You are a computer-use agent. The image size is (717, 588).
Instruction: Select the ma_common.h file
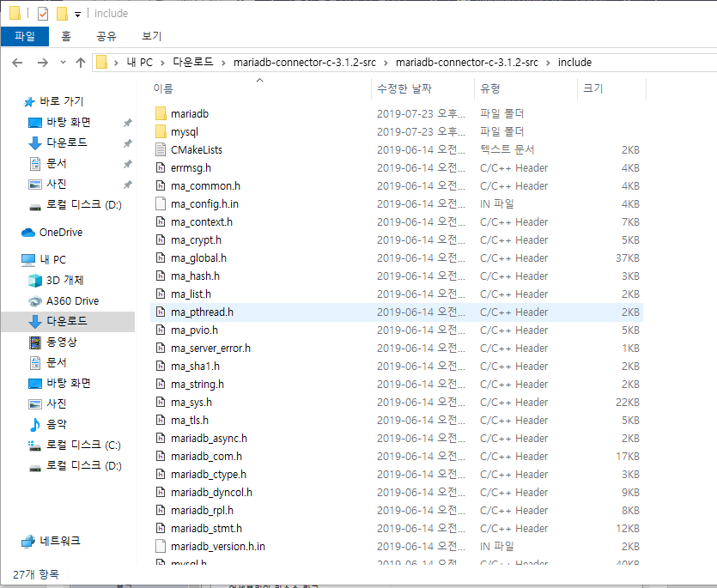click(x=205, y=186)
